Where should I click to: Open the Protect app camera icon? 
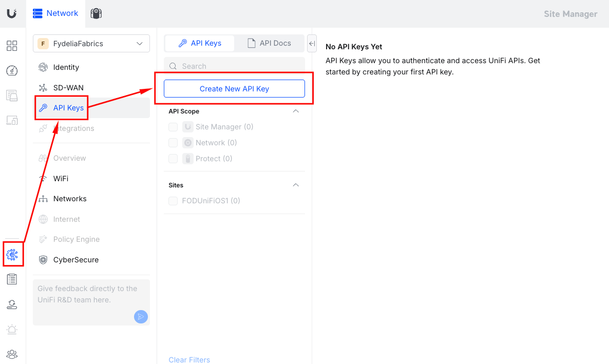pos(96,13)
